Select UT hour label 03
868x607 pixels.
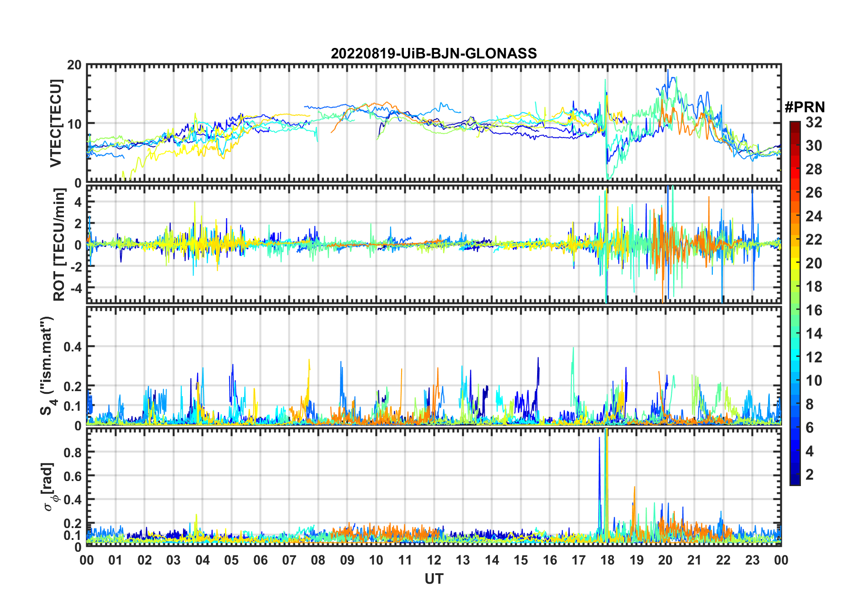(x=173, y=560)
